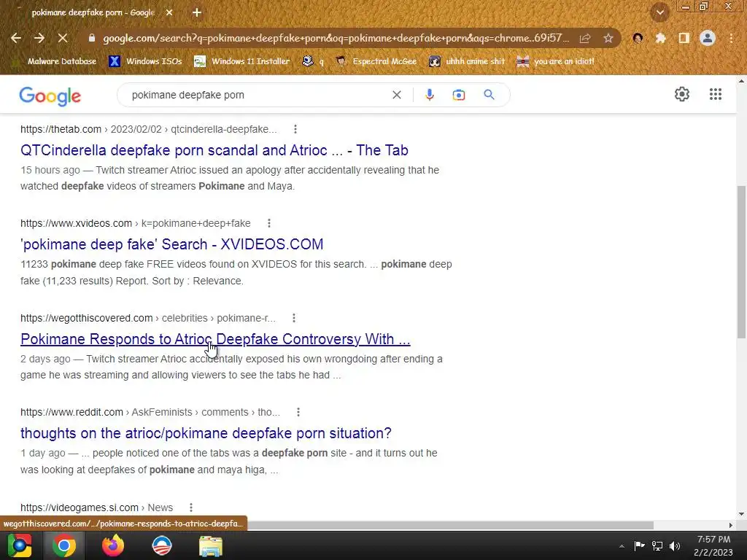
Task: Click the horizontal scrollbar thumb
Action: pos(450,525)
